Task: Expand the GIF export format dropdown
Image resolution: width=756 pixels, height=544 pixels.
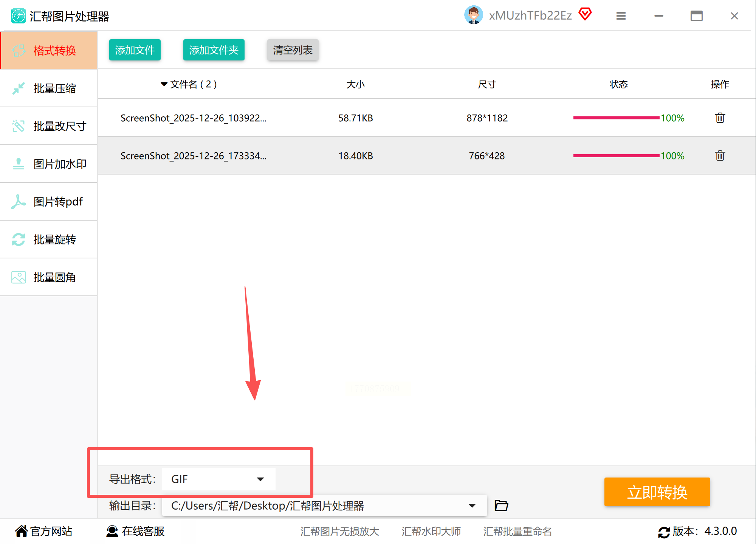Action: point(260,479)
